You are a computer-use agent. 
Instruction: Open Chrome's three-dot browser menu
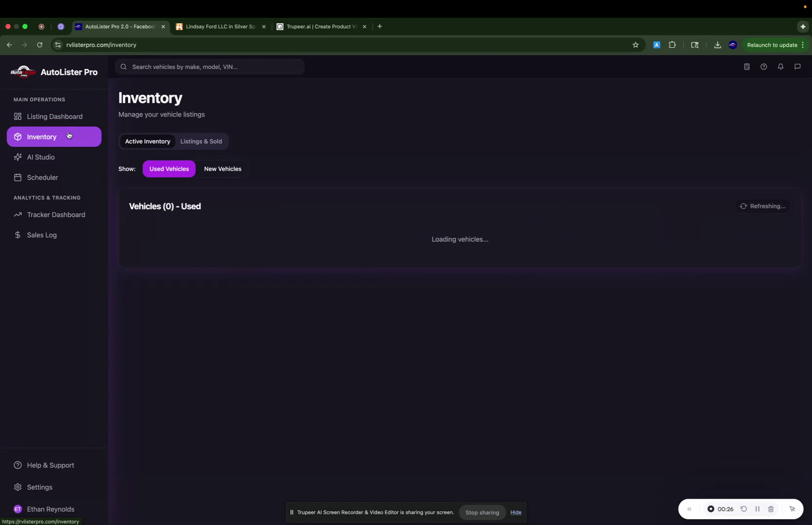click(803, 45)
